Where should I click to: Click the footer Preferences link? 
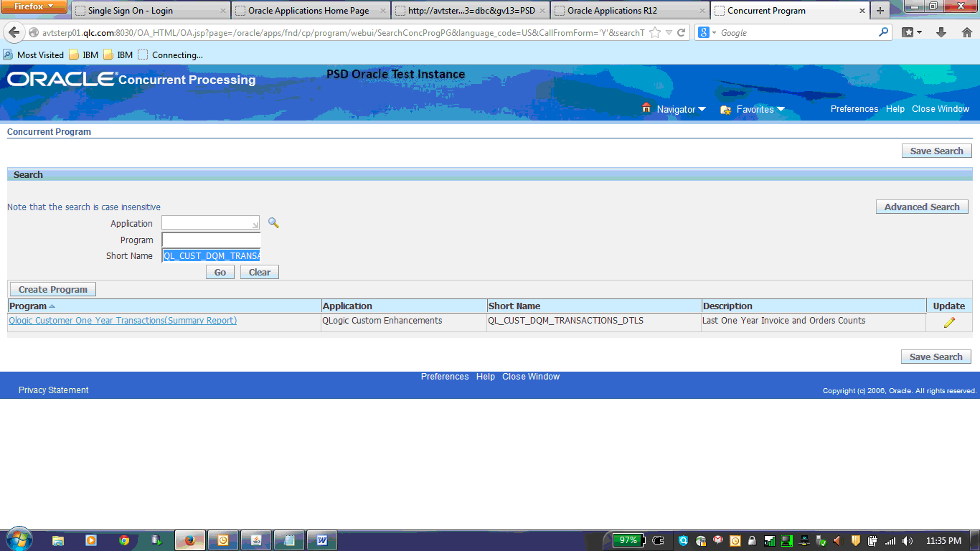(x=445, y=377)
